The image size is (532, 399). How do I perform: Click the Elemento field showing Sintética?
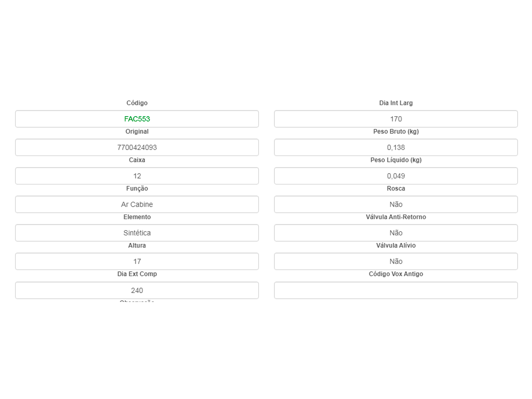point(137,233)
